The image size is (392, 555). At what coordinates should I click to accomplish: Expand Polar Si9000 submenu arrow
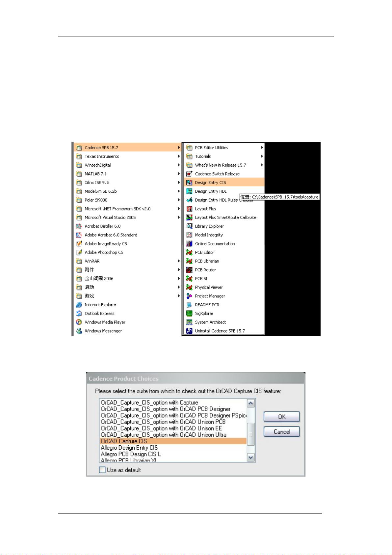179,200
